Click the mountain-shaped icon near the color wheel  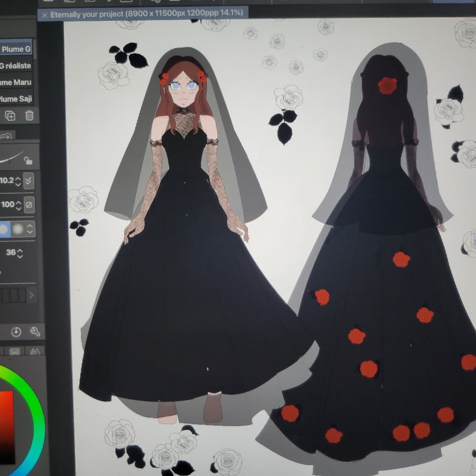pos(35,351)
